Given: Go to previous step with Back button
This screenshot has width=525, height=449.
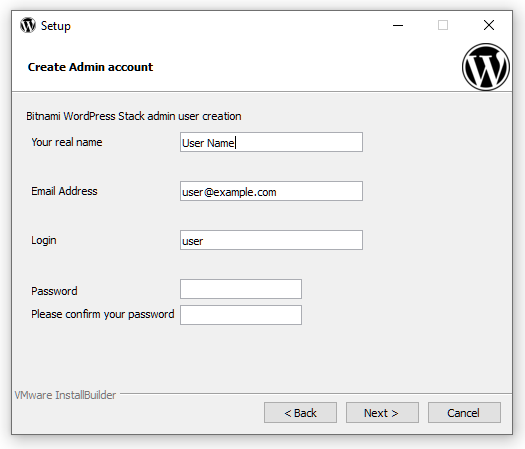Looking at the screenshot, I should click(300, 413).
